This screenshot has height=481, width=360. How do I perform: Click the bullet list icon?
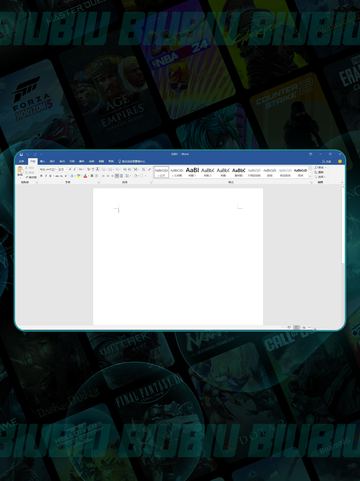point(104,169)
